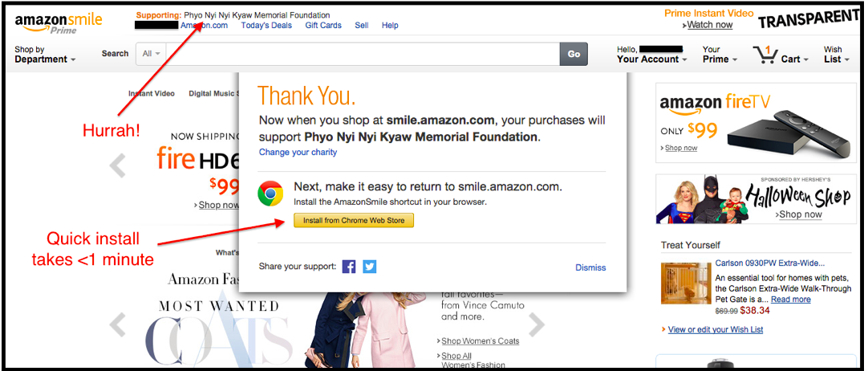Viewport: 868px width, 371px height.
Task: Open Today's Deals in top navigation
Action: coord(266,26)
